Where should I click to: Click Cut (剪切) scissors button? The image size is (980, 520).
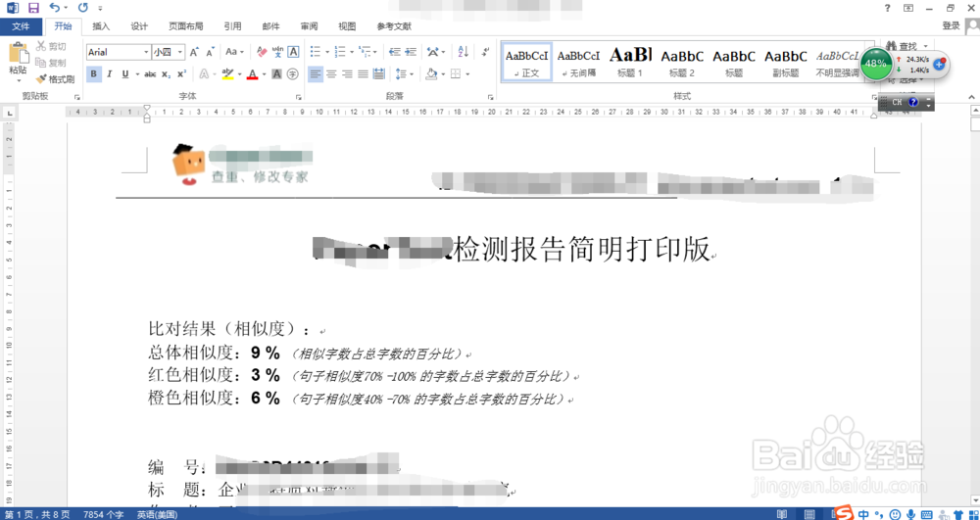(51, 46)
